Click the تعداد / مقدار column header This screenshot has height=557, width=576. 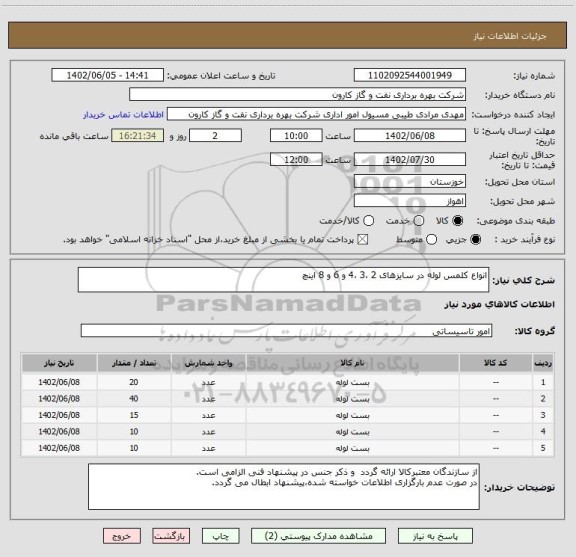pos(134,363)
